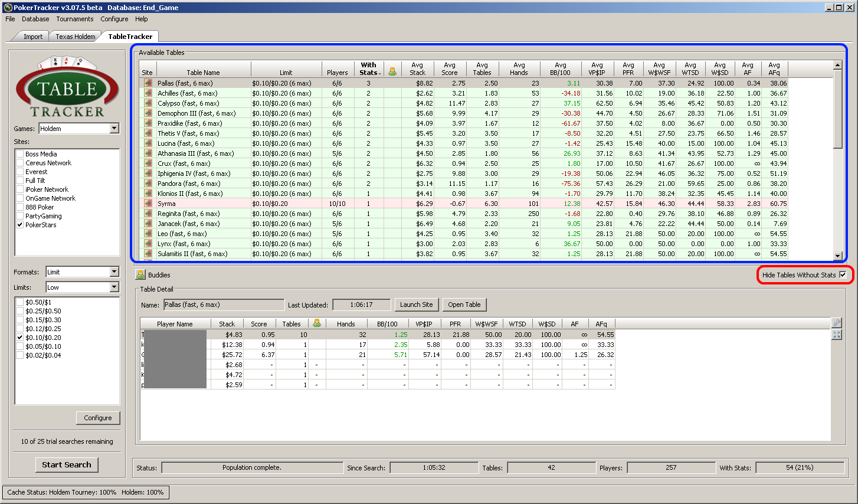Click the Launch Site button
Viewport: 858px width, 504px height.
tap(416, 305)
